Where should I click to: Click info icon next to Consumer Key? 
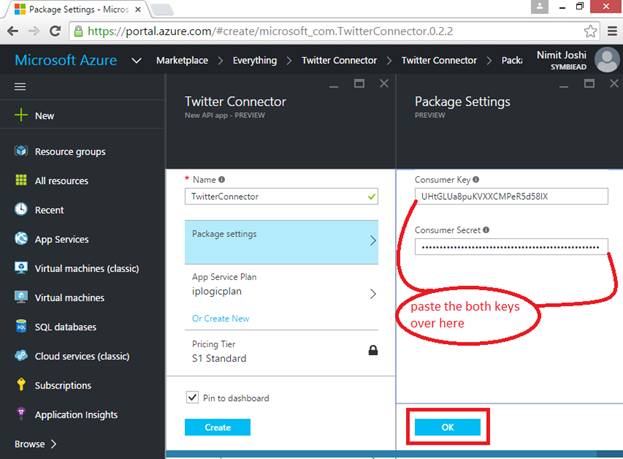pos(476,180)
